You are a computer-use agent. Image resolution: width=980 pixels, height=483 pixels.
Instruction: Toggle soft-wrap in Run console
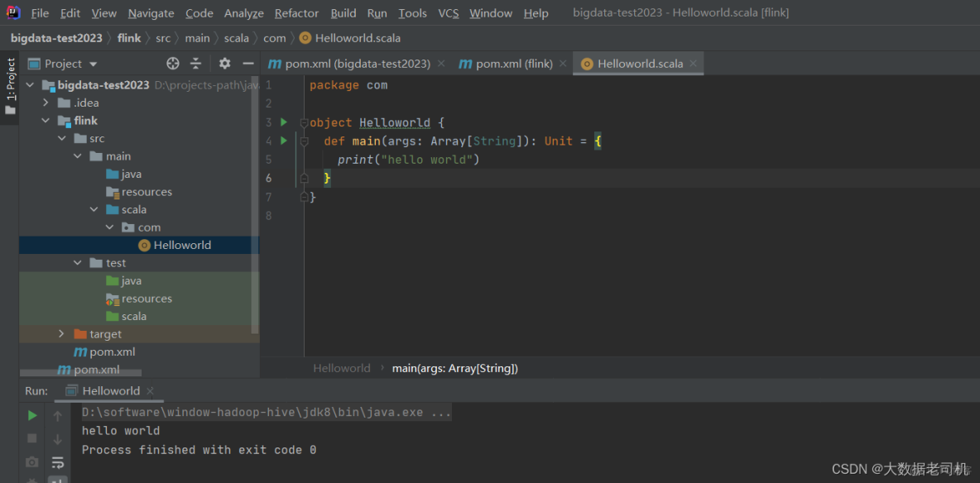click(58, 461)
